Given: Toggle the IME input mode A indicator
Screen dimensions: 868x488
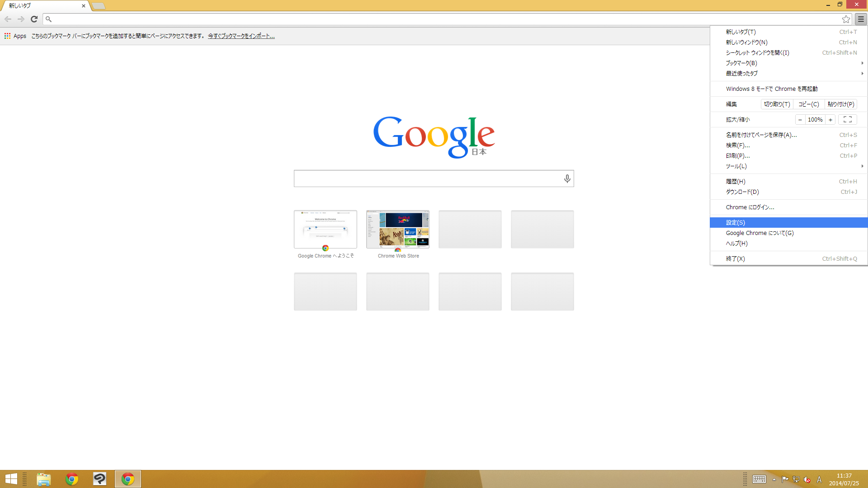Looking at the screenshot, I should (x=819, y=479).
